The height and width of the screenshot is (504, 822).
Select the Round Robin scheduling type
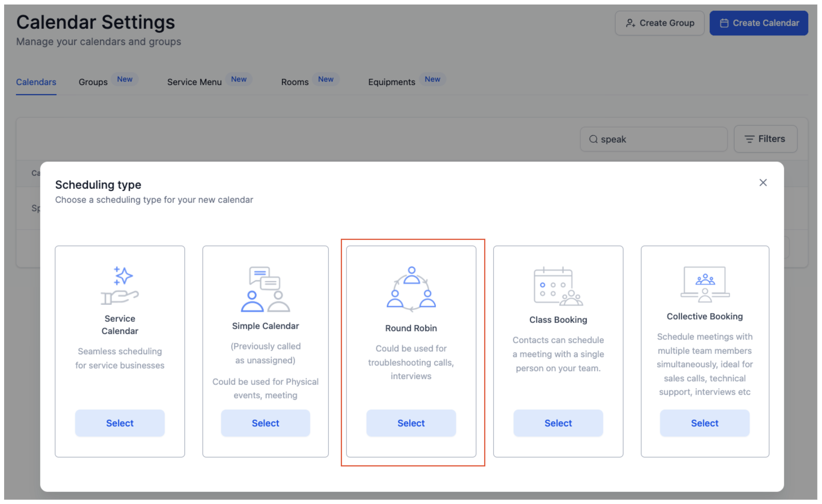click(x=411, y=423)
